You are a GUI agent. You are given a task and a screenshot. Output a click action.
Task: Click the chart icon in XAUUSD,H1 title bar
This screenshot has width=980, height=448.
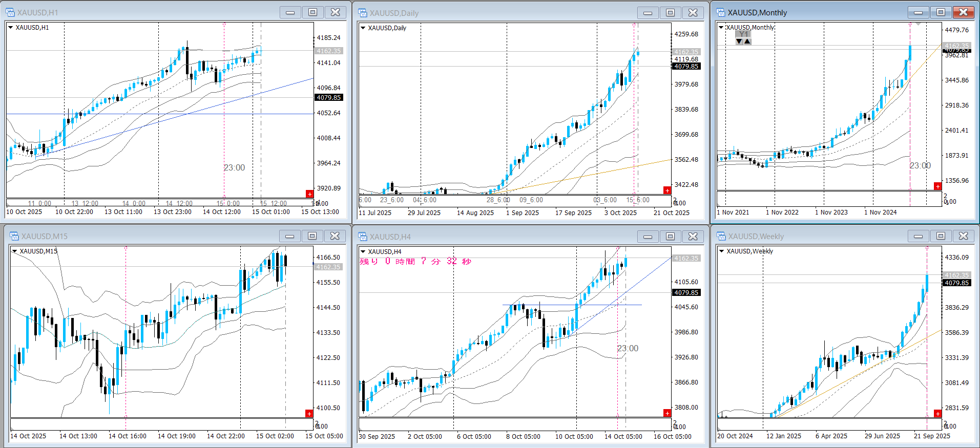pyautogui.click(x=10, y=12)
